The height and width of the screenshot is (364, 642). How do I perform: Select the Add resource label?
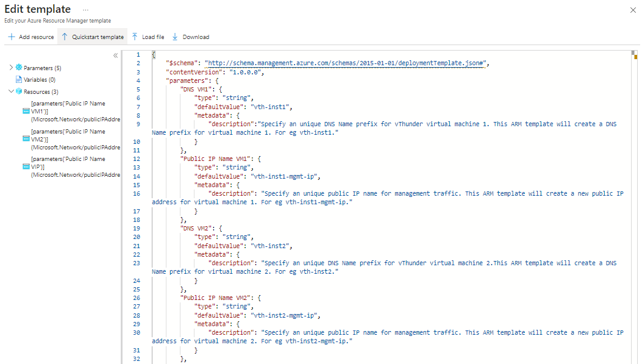tap(37, 37)
